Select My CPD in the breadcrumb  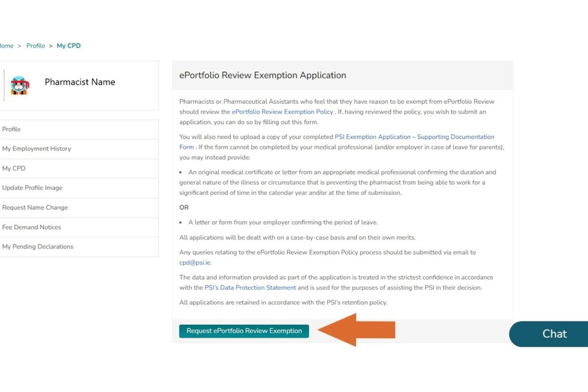(x=69, y=46)
